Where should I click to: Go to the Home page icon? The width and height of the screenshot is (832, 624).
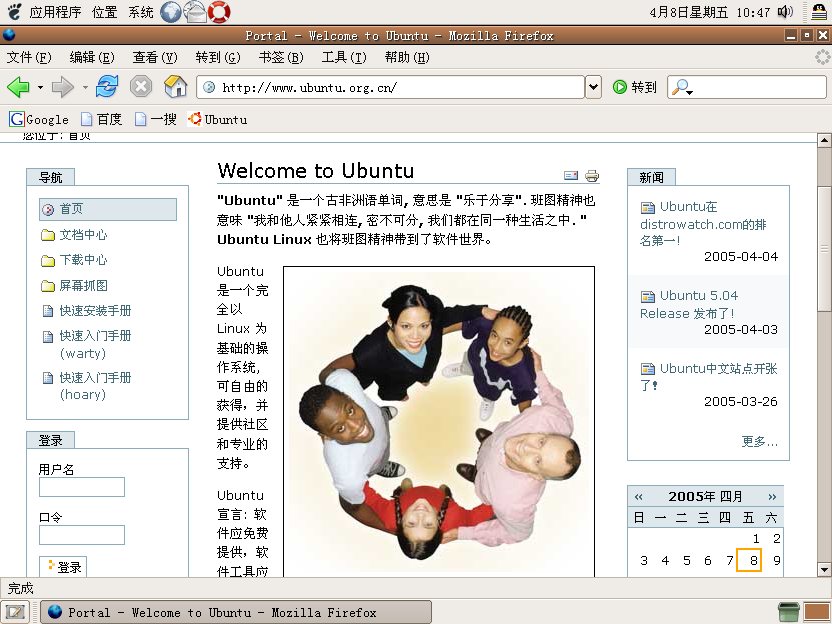(175, 86)
